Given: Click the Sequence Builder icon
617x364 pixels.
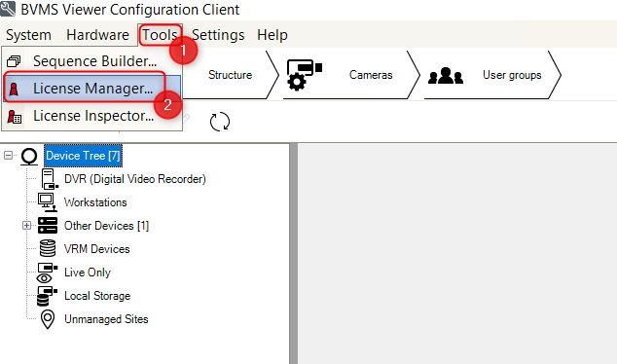Looking at the screenshot, I should tap(14, 61).
